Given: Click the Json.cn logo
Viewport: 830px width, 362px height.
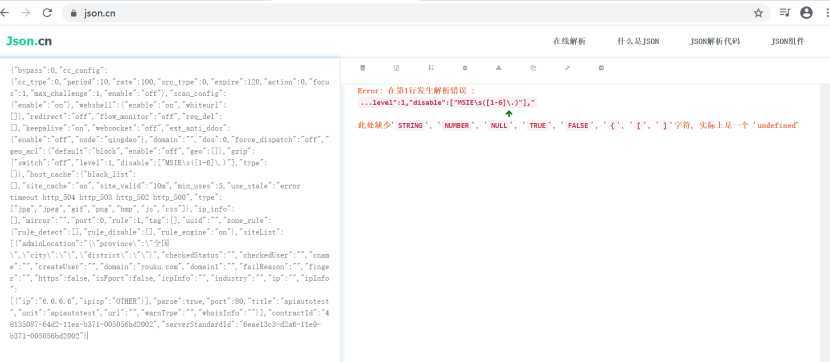Looking at the screenshot, I should coord(29,41).
